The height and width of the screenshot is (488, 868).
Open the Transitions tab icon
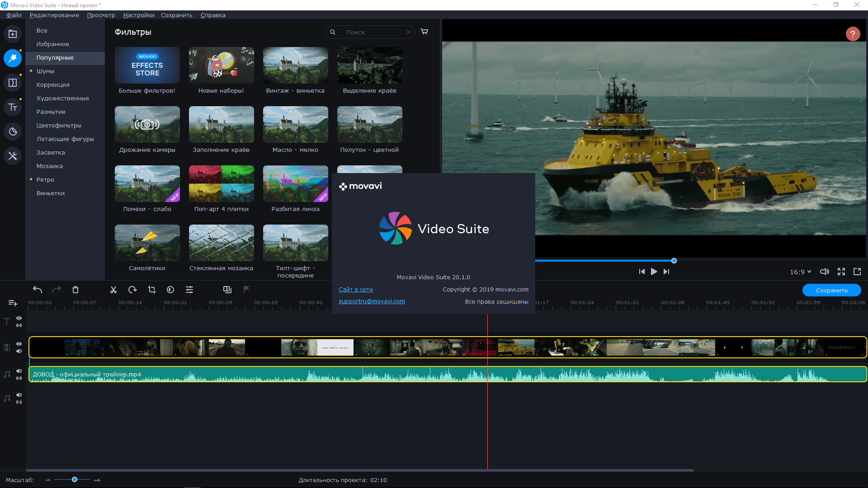tap(13, 83)
